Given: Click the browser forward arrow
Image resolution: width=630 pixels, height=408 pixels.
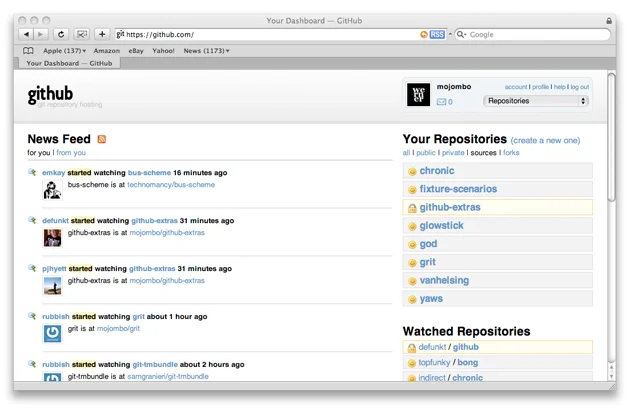Looking at the screenshot, I should pyautogui.click(x=41, y=35).
